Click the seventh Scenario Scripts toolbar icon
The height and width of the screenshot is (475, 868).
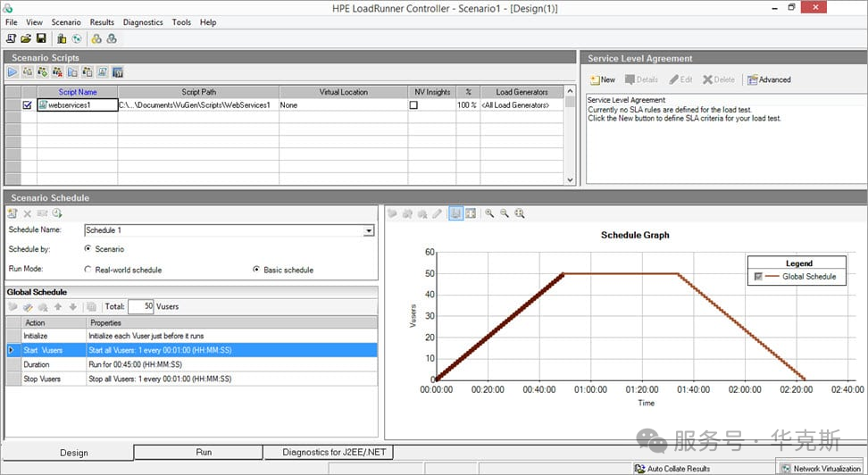[103, 72]
